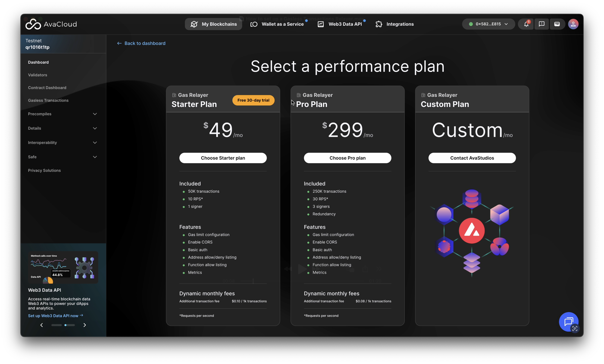Choose the Starter plan
604x364 pixels.
point(223,158)
